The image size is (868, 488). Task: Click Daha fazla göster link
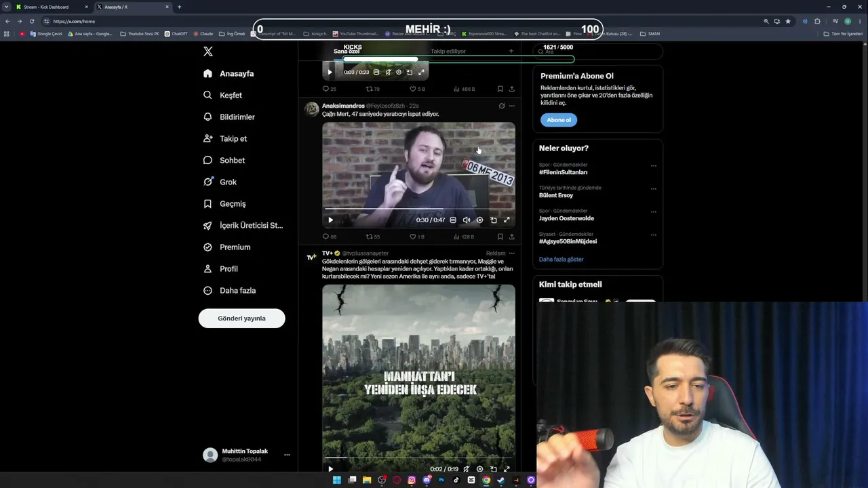click(x=561, y=259)
